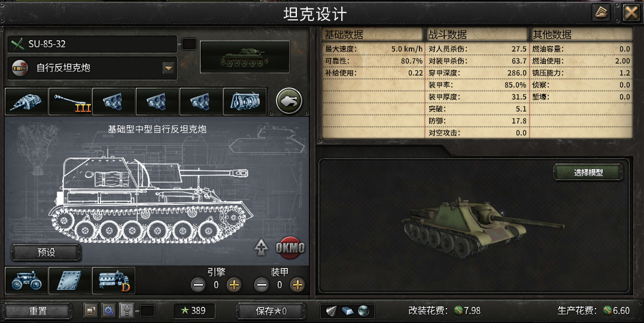644x323 pixels.
Task: Click the 重置 reset button
Action: pos(38,311)
